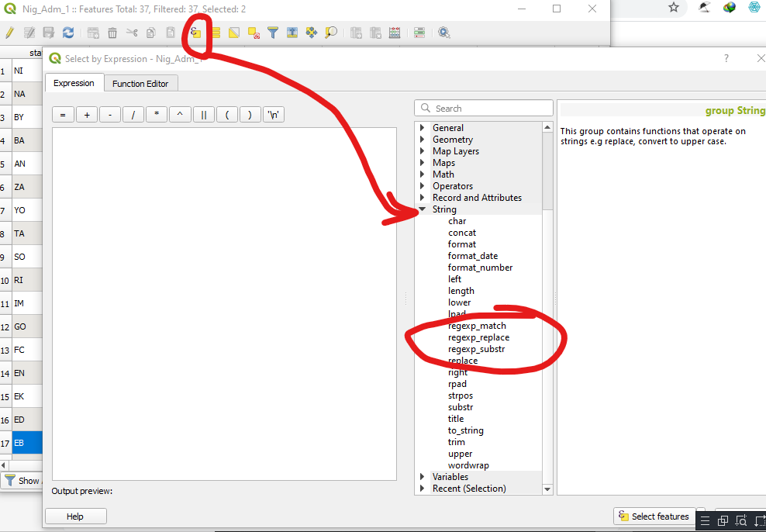Select the Expression tab

(x=74, y=83)
